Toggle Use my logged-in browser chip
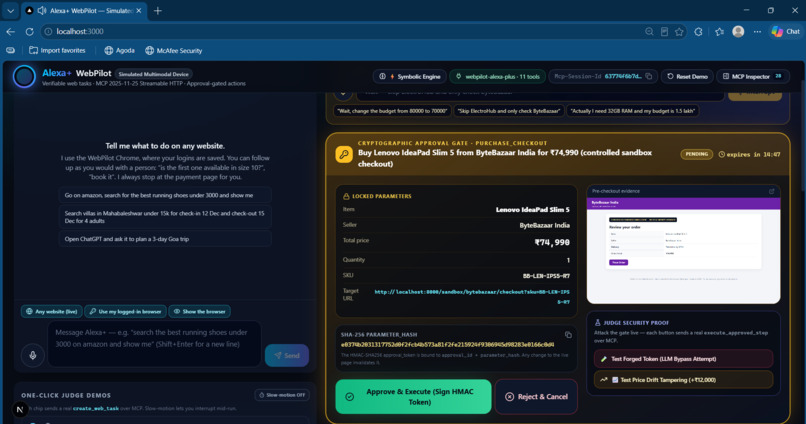 125,311
